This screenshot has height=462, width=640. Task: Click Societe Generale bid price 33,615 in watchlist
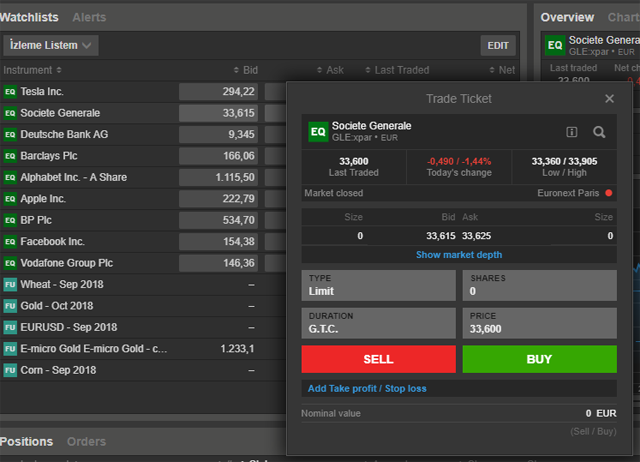point(218,113)
